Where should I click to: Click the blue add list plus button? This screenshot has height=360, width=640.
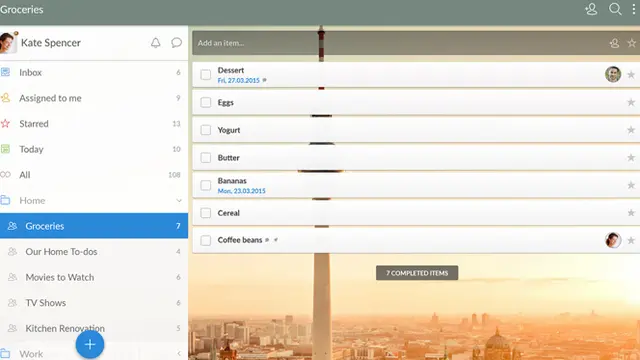pyautogui.click(x=90, y=344)
